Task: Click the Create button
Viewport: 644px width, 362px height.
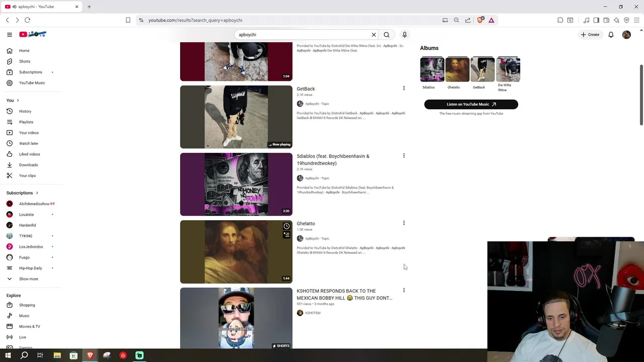Action: (590, 35)
